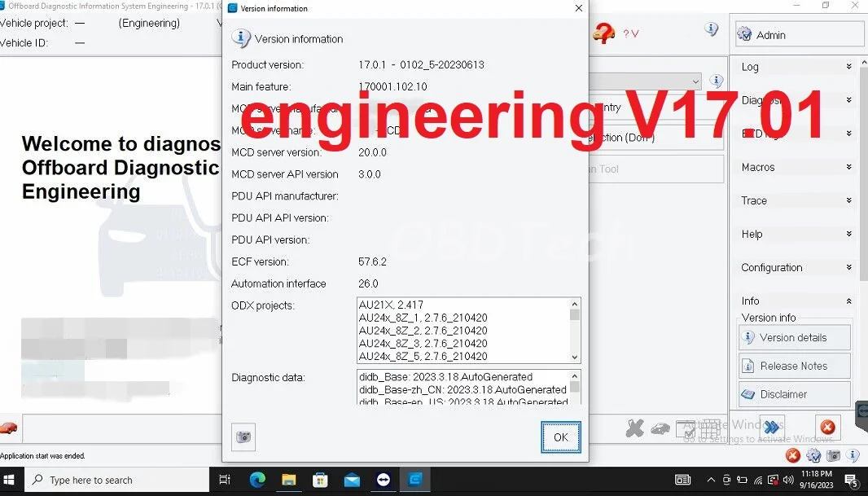
Task: Click the checklist clipboard icon at the bottom
Action: pyautogui.click(x=686, y=428)
